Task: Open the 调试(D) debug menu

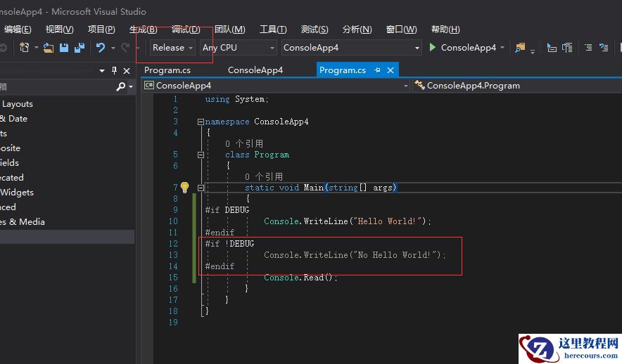Action: (186, 29)
